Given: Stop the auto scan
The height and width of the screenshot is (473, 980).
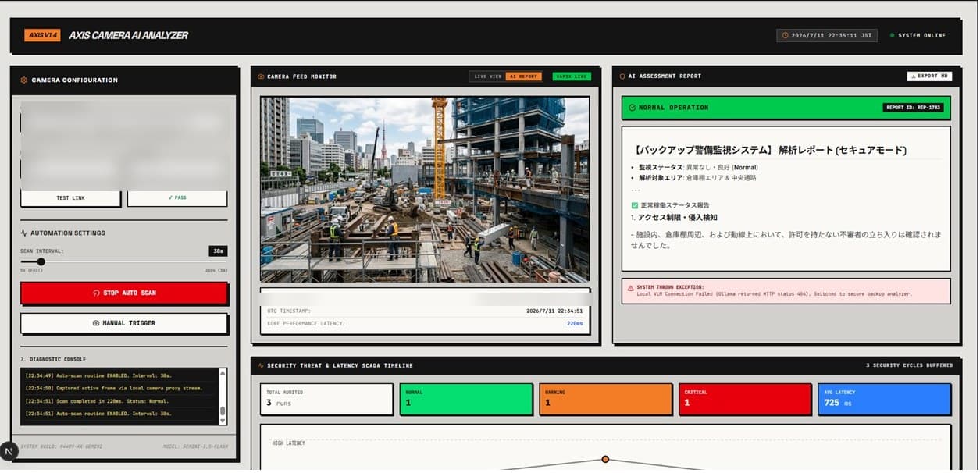Looking at the screenshot, I should point(123,293).
